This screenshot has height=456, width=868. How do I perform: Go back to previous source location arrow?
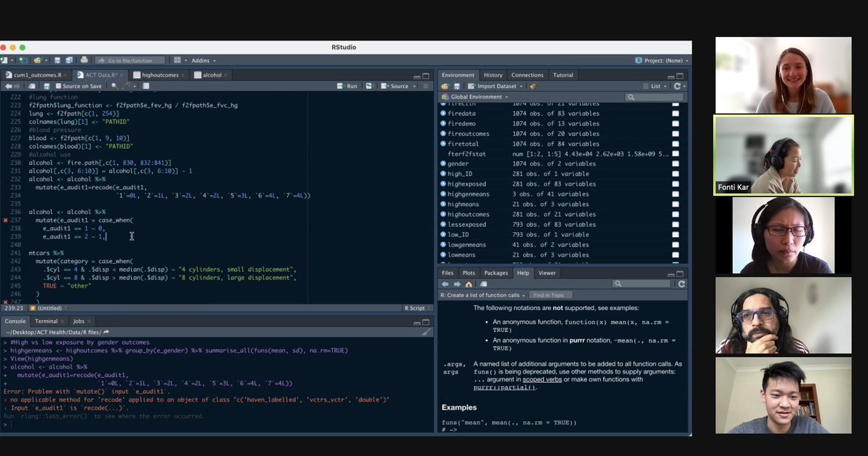coord(9,86)
